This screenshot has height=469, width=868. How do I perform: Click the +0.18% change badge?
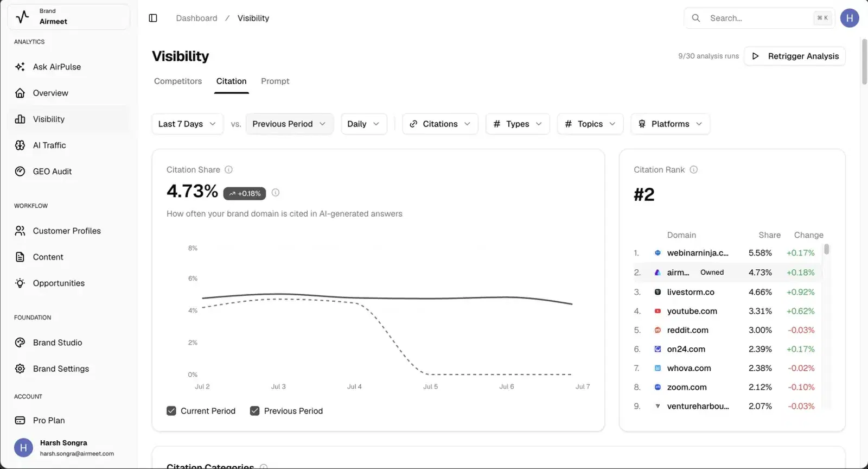point(245,193)
